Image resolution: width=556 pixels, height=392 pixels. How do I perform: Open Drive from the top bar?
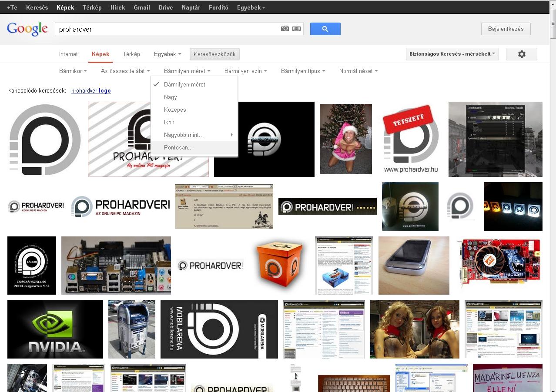pyautogui.click(x=166, y=7)
